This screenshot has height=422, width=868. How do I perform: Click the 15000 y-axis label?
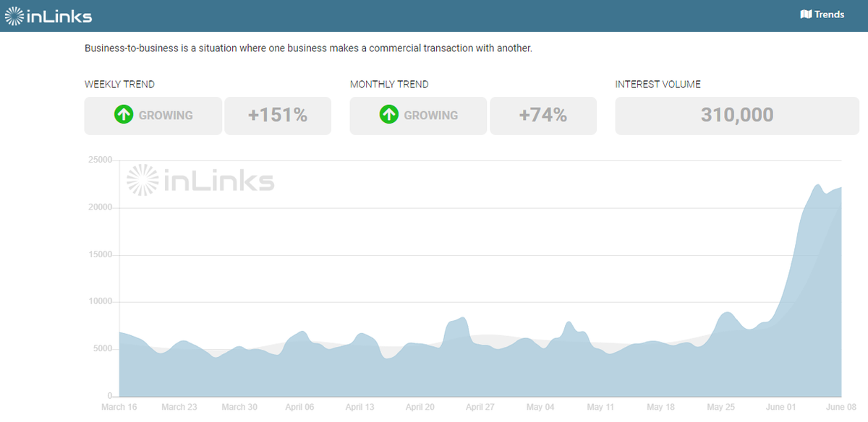(x=99, y=255)
